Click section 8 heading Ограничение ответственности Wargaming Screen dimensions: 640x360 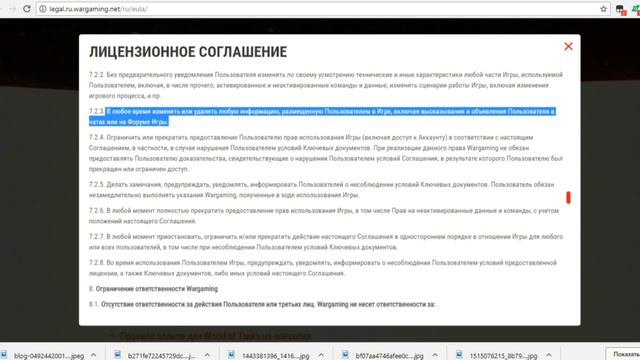[x=153, y=289]
